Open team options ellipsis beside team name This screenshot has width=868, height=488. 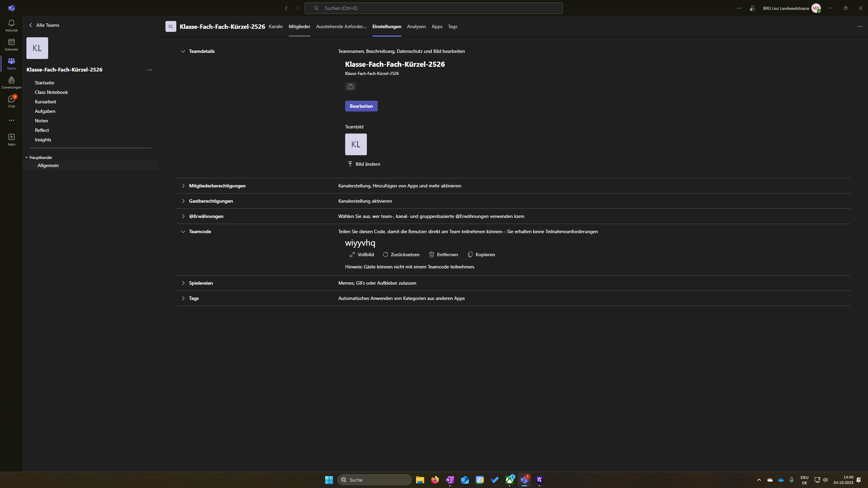pos(150,70)
